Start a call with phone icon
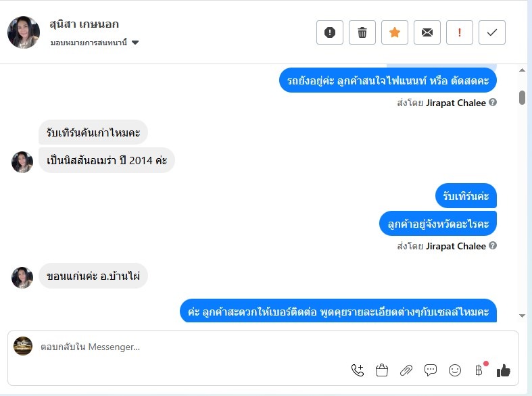Screen dimensions: 532x396 point(358,370)
